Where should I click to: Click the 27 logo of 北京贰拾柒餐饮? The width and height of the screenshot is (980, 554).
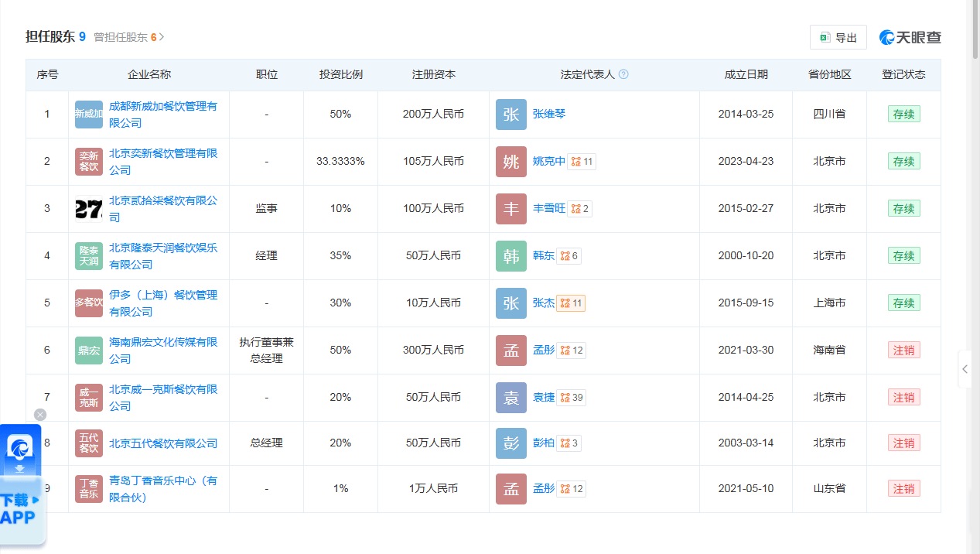[88, 208]
